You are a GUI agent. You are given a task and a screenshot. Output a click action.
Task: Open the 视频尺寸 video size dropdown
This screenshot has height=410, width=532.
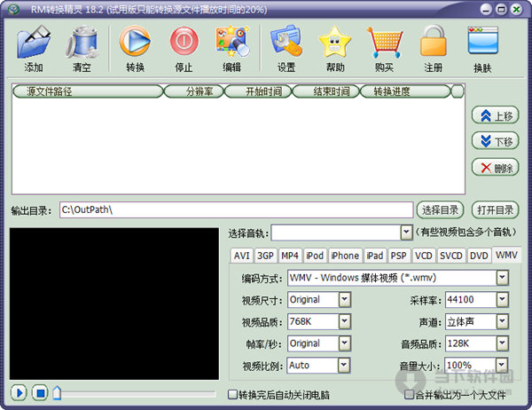pos(344,300)
